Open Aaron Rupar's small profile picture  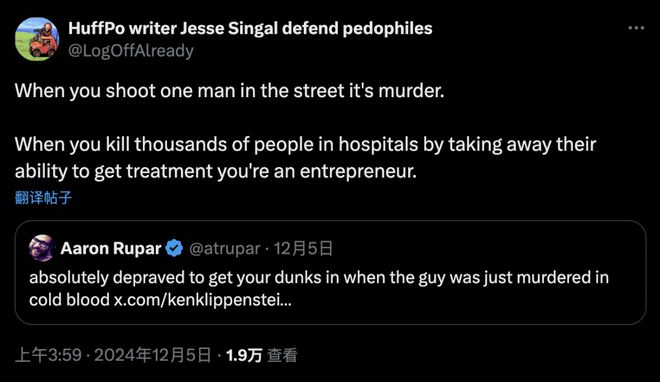41,248
